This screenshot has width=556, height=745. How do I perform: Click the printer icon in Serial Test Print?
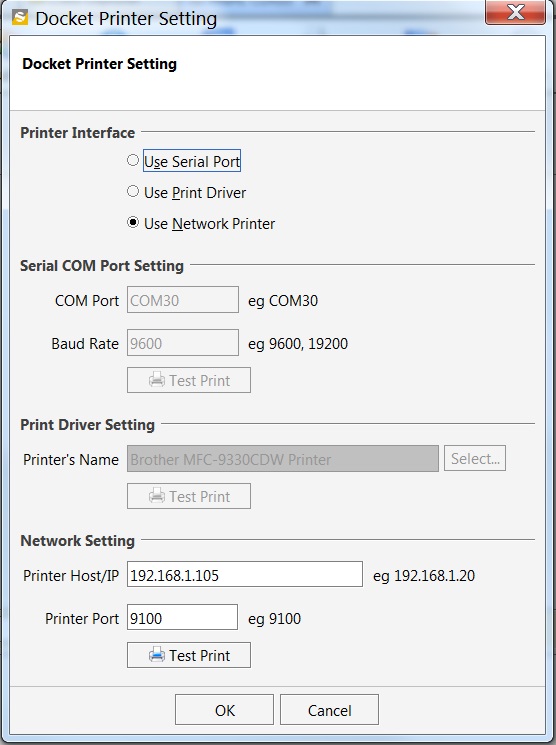tap(157, 380)
